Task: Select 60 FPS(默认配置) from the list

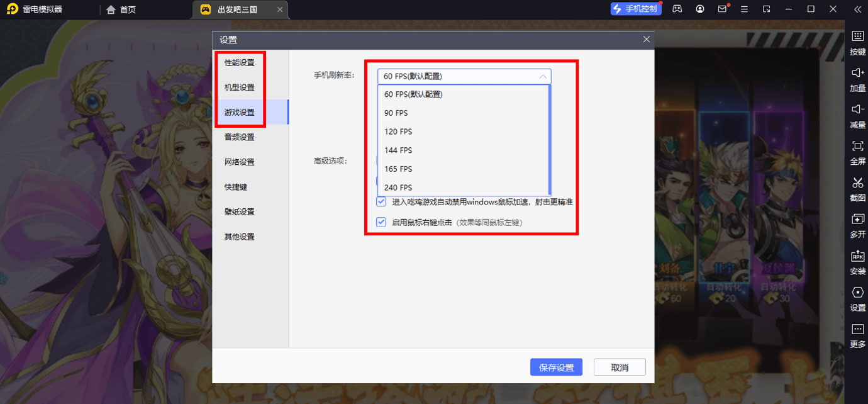Action: click(x=464, y=94)
